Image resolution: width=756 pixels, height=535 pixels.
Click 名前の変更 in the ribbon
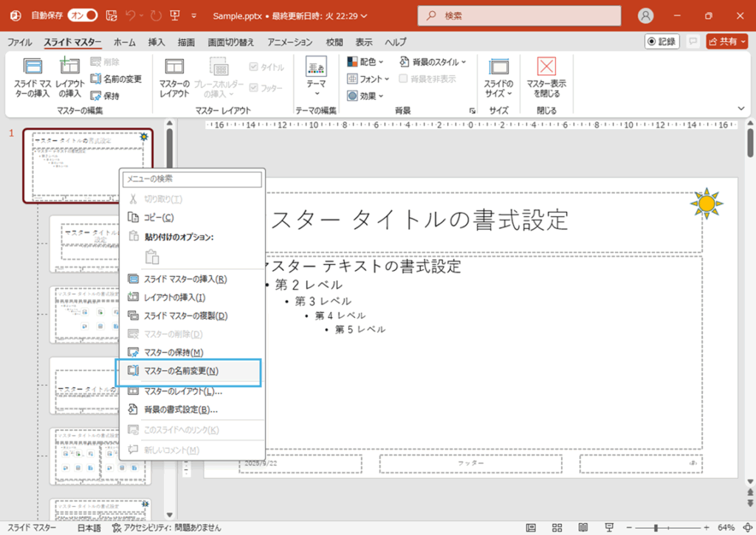[x=116, y=79]
